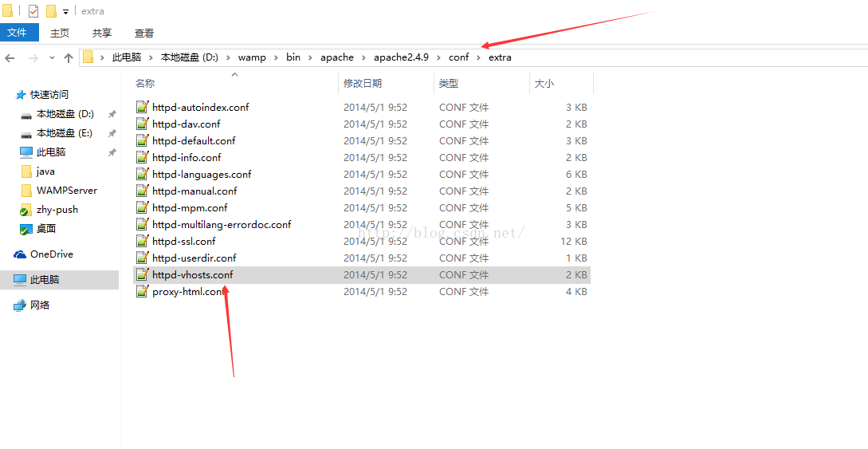Select the httpd-default.conf file icon

143,140
